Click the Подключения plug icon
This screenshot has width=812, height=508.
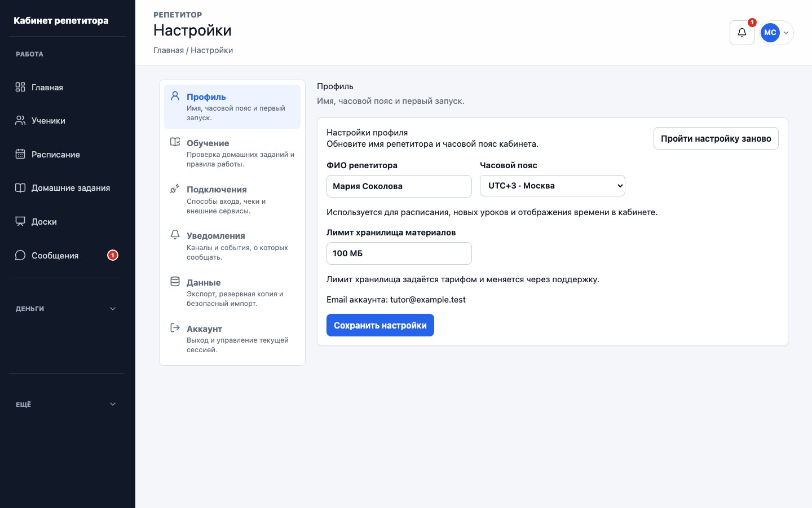coord(175,189)
